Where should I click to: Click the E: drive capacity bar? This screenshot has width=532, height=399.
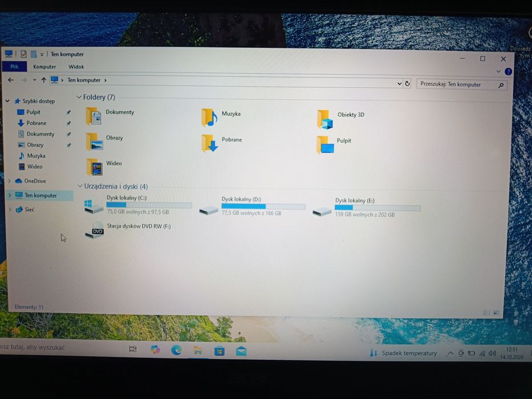377,207
